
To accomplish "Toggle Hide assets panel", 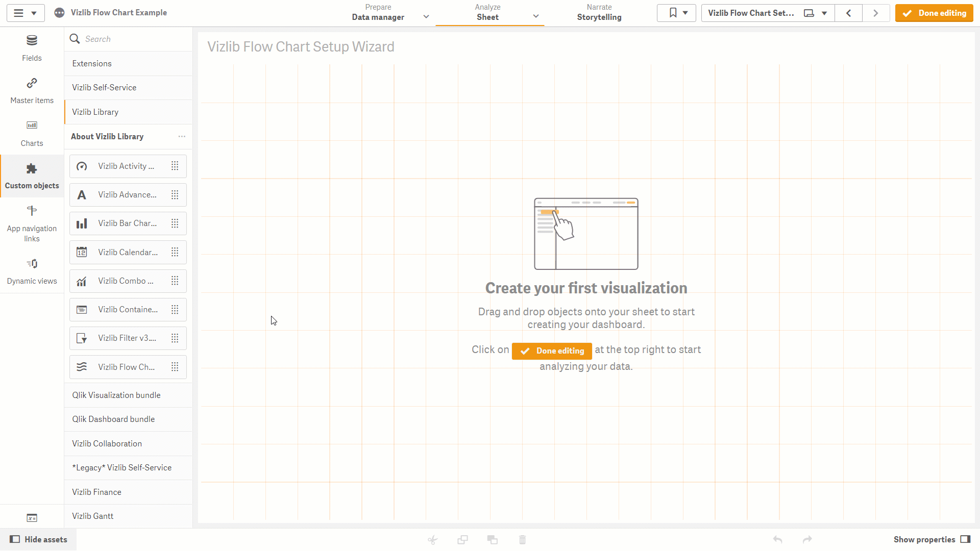I will click(x=38, y=539).
